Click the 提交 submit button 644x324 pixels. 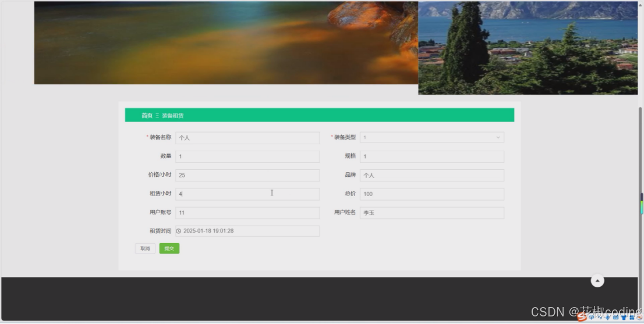(x=169, y=248)
